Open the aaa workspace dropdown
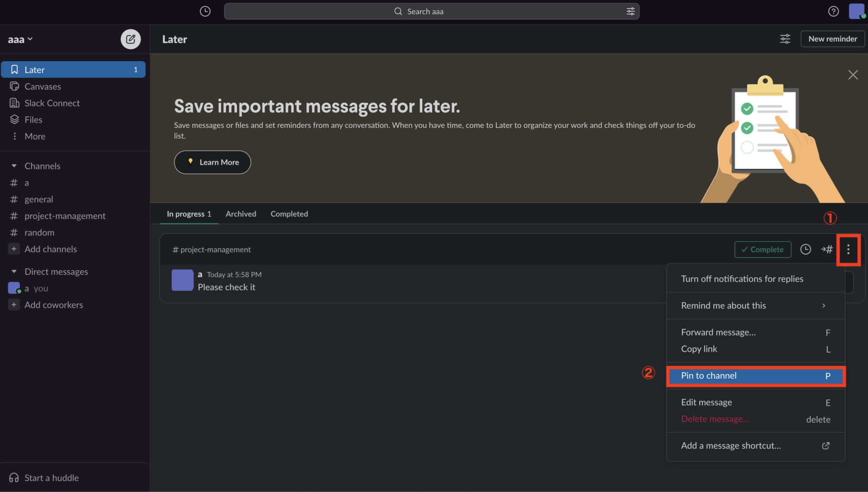This screenshot has width=868, height=492. tap(20, 39)
